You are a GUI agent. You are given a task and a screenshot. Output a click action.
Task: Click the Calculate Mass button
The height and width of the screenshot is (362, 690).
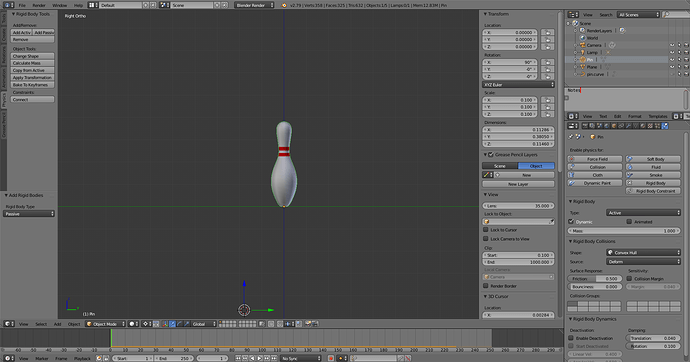click(33, 63)
